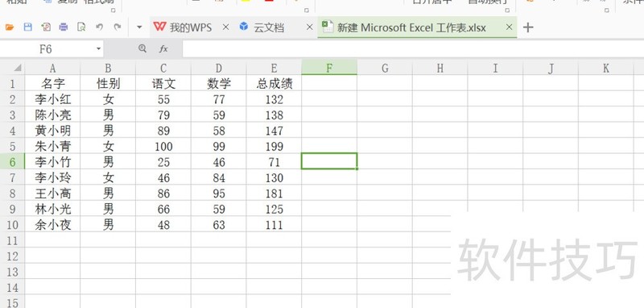Select the cell containing 王小高
This screenshot has width=644, height=308.
click(x=52, y=194)
